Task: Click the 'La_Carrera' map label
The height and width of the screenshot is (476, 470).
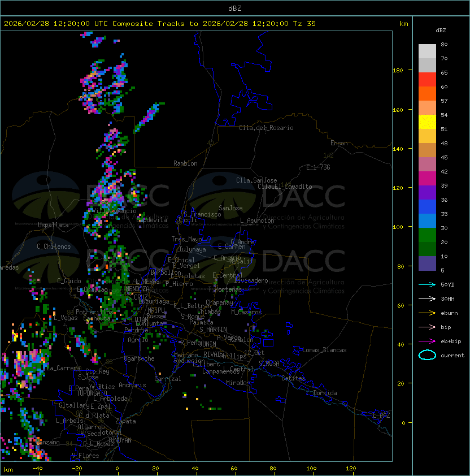Action: (x=64, y=368)
